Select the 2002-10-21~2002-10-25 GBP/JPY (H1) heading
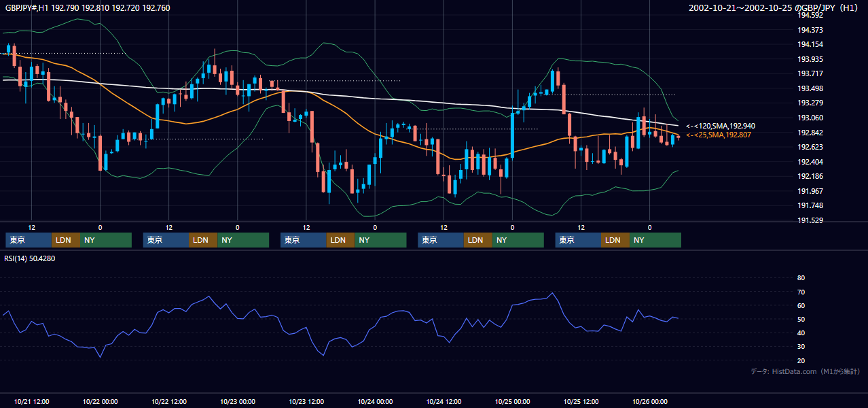This screenshot has height=408, width=868. [775, 8]
